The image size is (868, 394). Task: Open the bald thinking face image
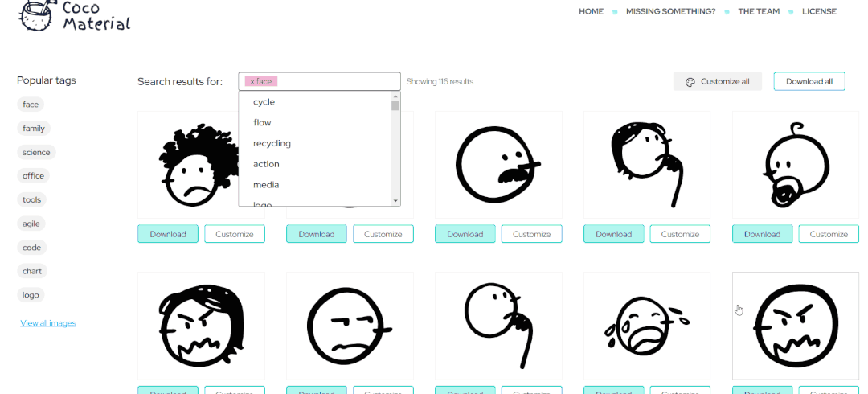(x=498, y=326)
